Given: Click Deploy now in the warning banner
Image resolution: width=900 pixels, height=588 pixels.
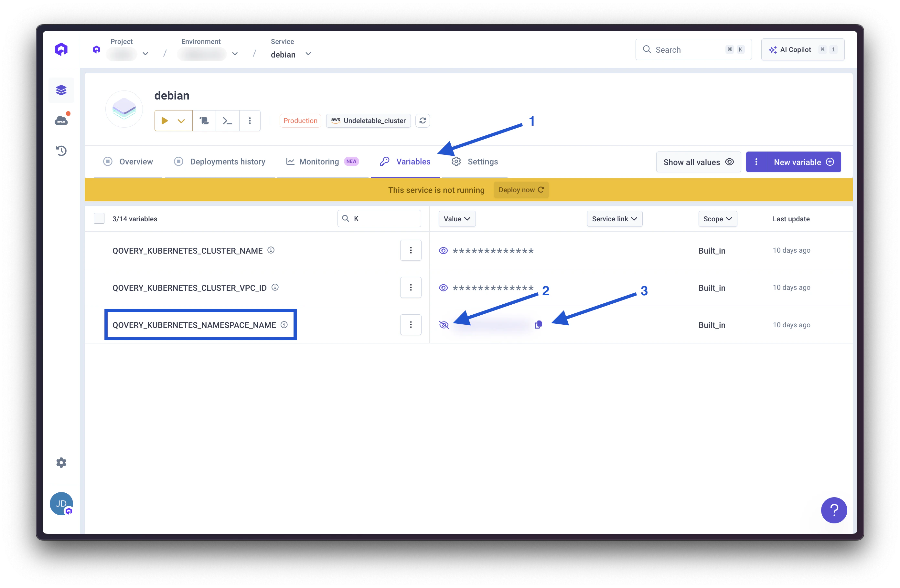Looking at the screenshot, I should point(521,190).
